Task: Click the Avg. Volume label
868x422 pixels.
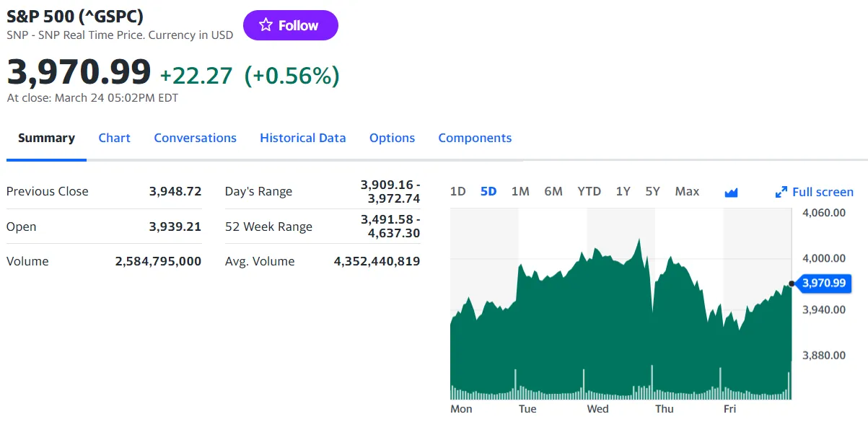Action: 260,261
